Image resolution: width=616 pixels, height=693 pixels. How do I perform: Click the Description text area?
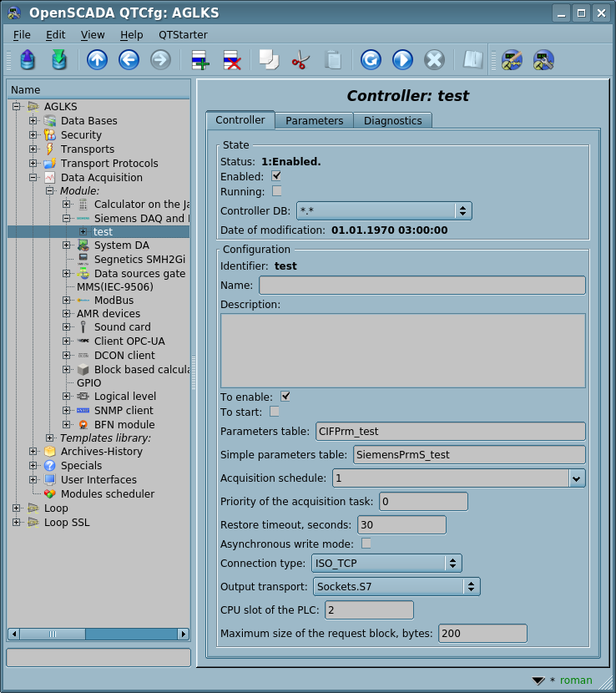point(403,351)
